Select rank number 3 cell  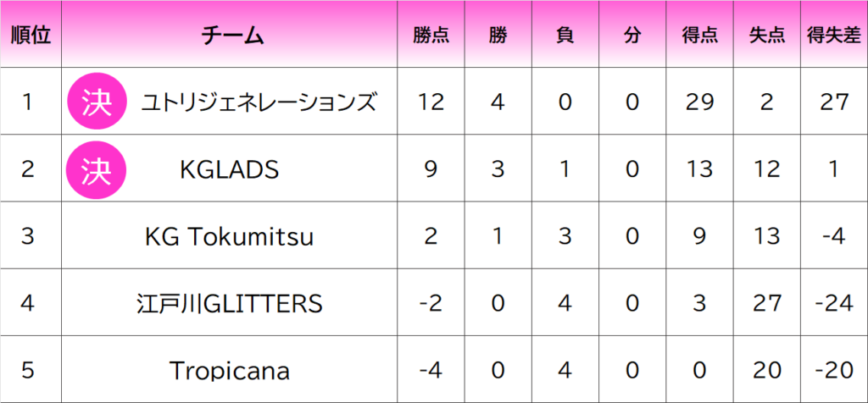coord(28,237)
